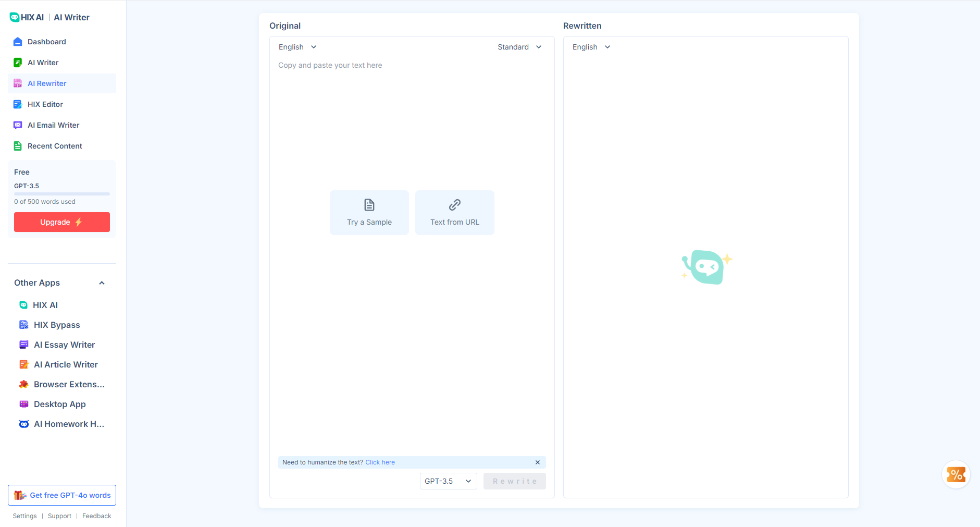Screen dimensions: 980x527
Task: Click the AI Essay Writer icon
Action: (x=24, y=345)
